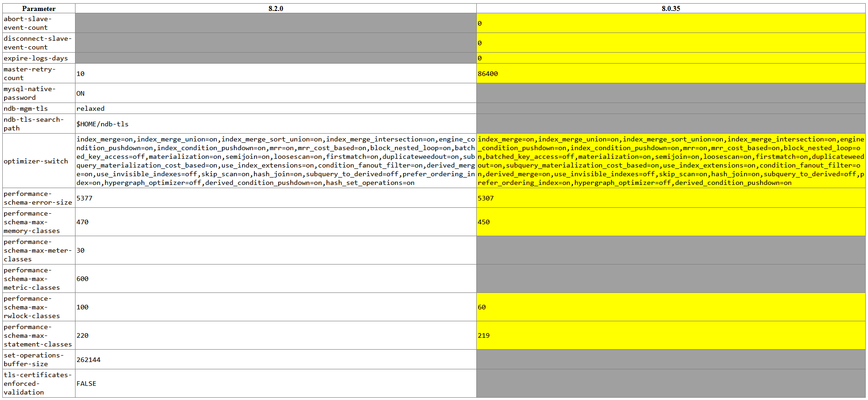Select the expire-logs-days parameter name

pyautogui.click(x=36, y=58)
